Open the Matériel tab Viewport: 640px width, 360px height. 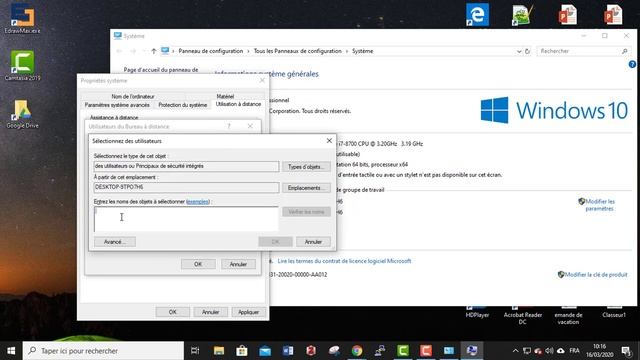225,96
